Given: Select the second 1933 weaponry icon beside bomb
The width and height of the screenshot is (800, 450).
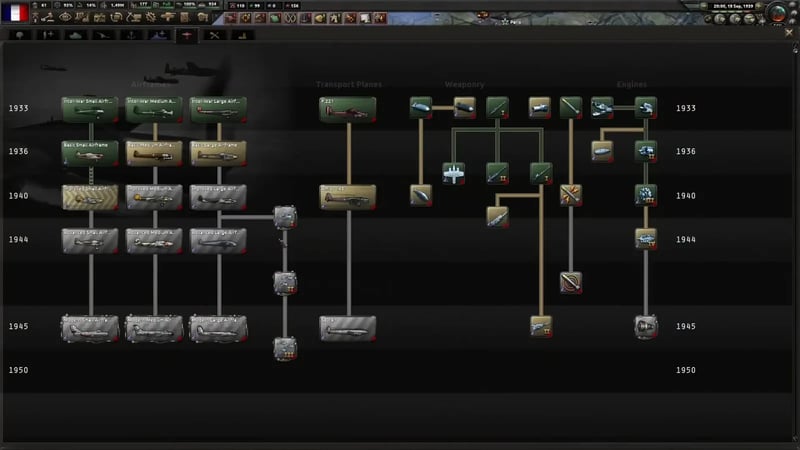Looking at the screenshot, I should [x=464, y=108].
